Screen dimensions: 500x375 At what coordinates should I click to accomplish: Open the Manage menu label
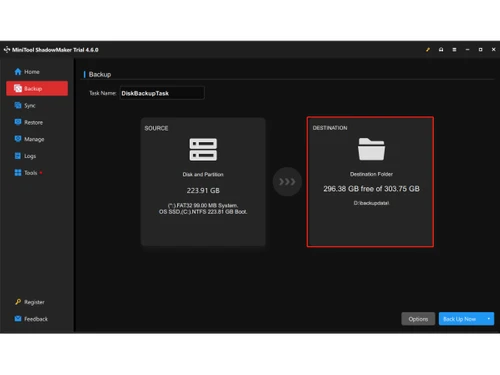(34, 139)
